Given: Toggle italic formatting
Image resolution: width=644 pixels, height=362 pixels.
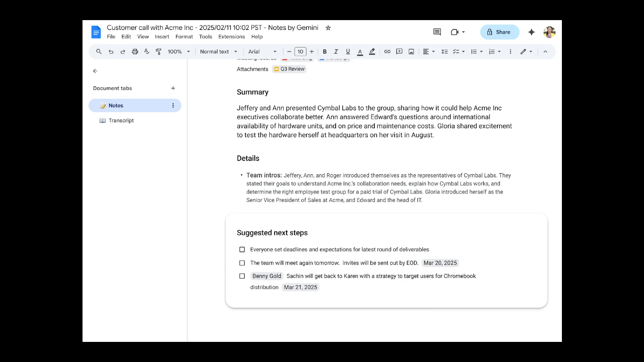Looking at the screenshot, I should point(336,51).
